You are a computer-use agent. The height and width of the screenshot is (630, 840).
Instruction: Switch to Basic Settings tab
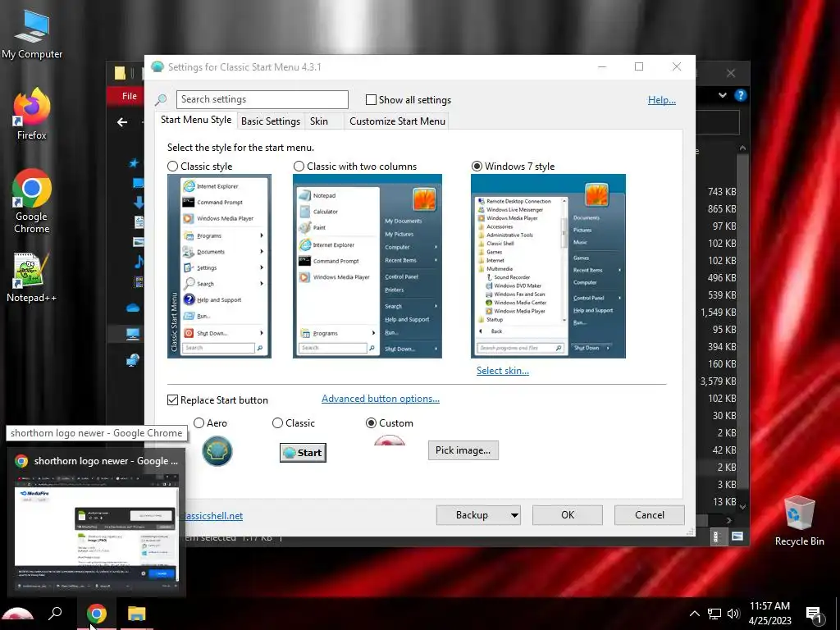click(271, 121)
